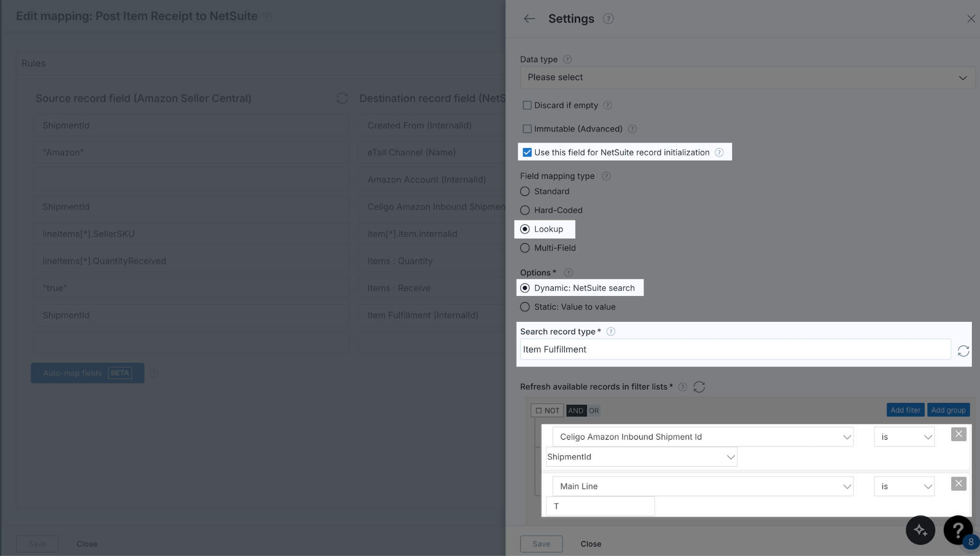The image size is (980, 556).
Task: Toggle Immutable (Advanced) checkbox
Action: (x=527, y=129)
